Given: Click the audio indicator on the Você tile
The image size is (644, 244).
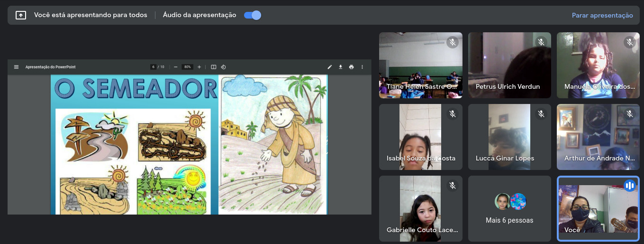Looking at the screenshot, I should (629, 186).
